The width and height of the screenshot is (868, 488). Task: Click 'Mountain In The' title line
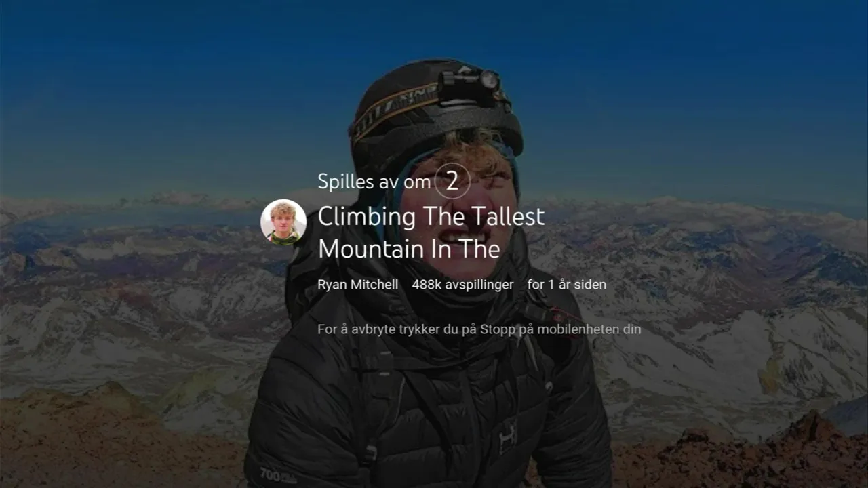point(409,249)
